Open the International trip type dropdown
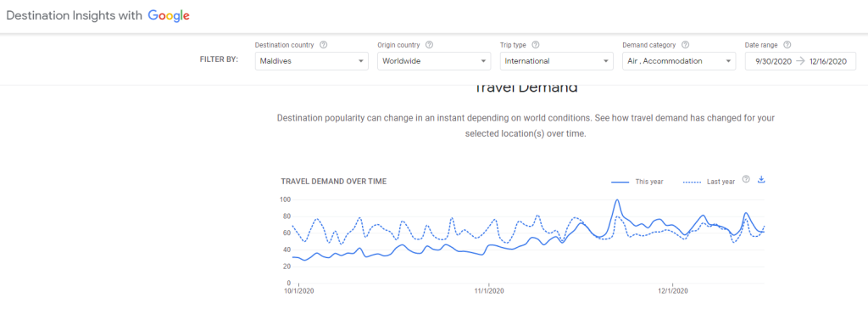Viewport: 868px width, 320px height. pyautogui.click(x=556, y=61)
